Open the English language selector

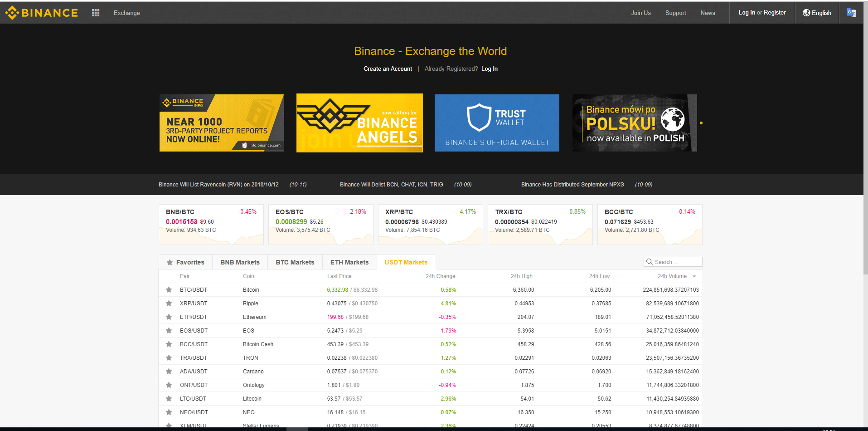pos(817,13)
